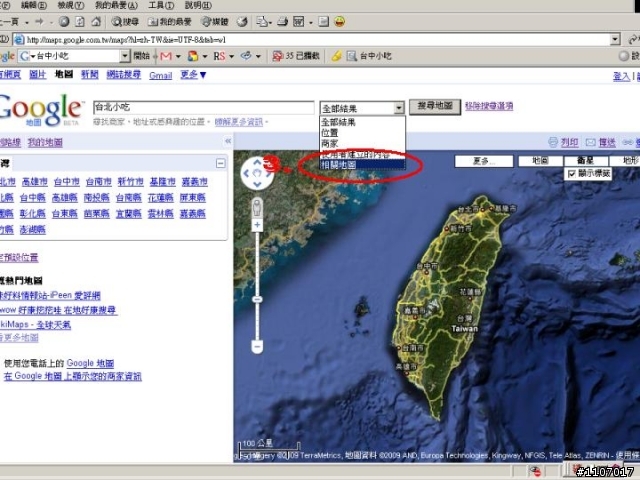Click the browser forward arrow
This screenshot has height=480, width=640.
(39, 21)
